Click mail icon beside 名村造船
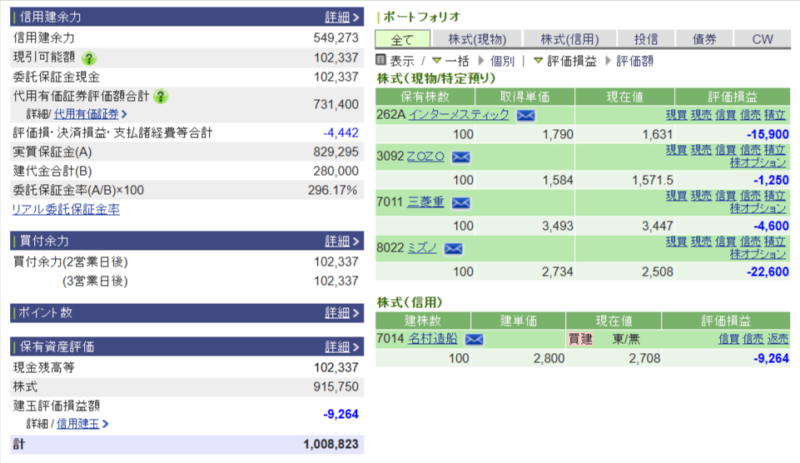Screen dimensions: 800x463 474,339
